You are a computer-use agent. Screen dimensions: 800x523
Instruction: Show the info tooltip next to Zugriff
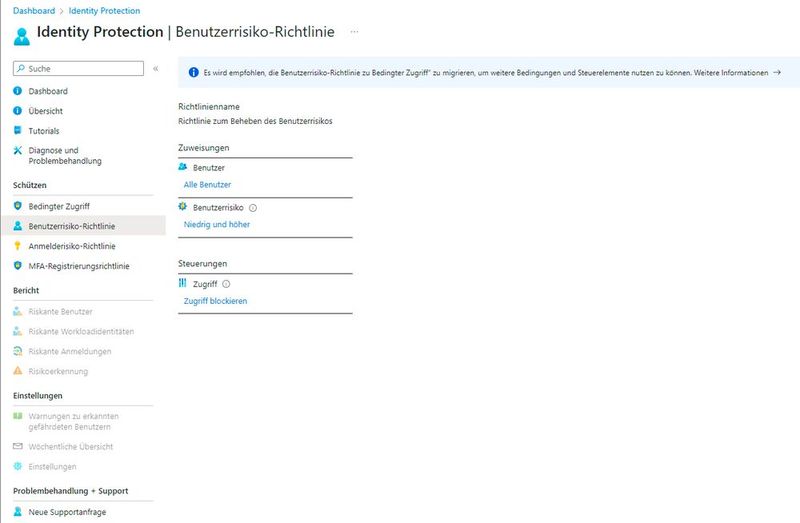[226, 284]
